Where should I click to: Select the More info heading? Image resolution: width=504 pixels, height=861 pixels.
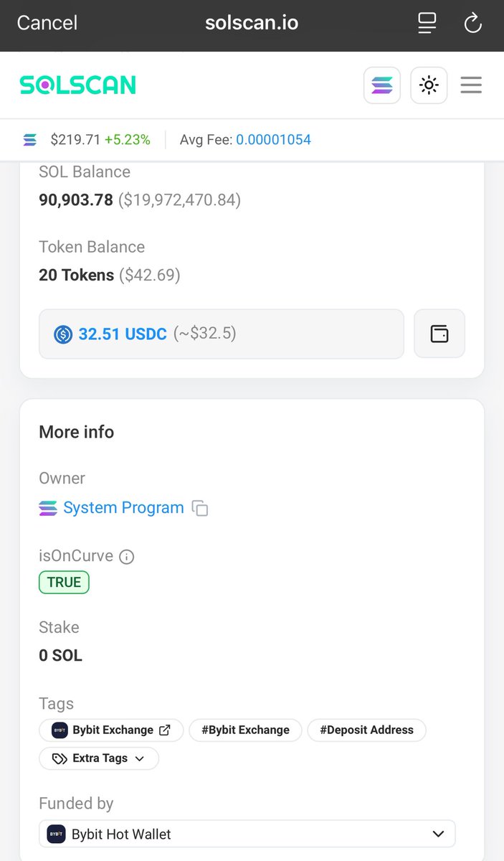click(x=76, y=432)
